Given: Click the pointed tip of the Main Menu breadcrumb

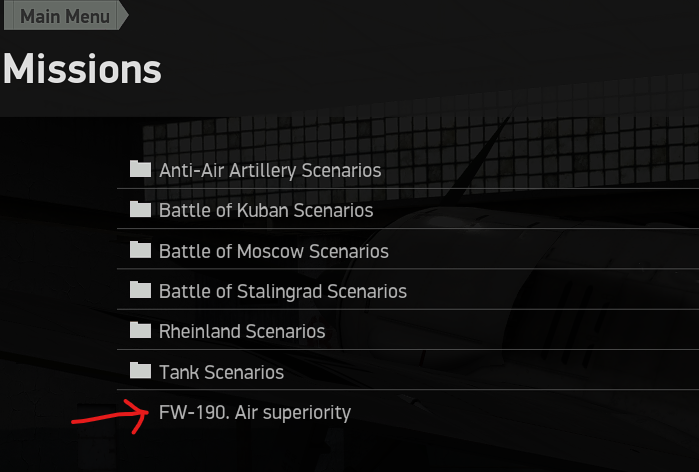Looking at the screenshot, I should [124, 16].
